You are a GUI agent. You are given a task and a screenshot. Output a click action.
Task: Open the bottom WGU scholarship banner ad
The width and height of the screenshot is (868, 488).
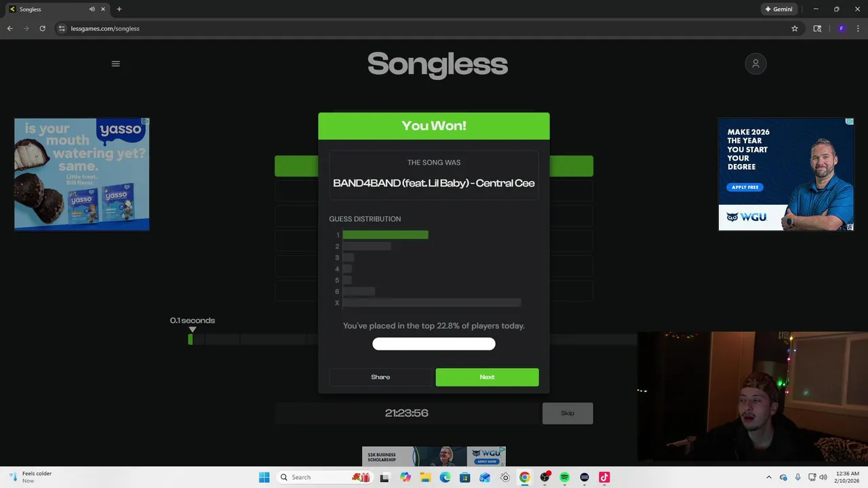coord(434,456)
